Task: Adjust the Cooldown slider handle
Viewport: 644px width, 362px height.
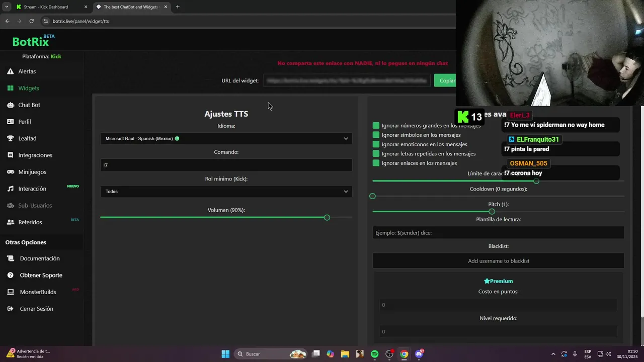Action: click(x=372, y=196)
